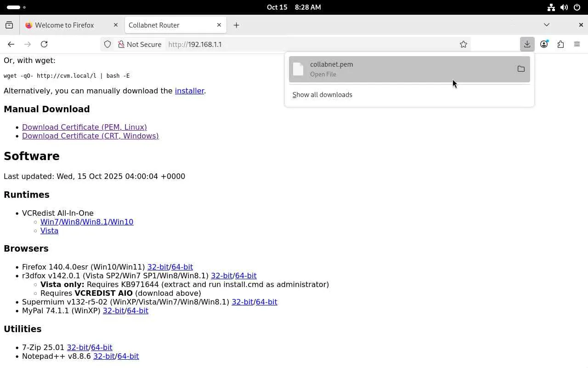The width and height of the screenshot is (588, 368).
Task: Download Notepad++ v8.8.6 64-bit
Action: coord(128,356)
